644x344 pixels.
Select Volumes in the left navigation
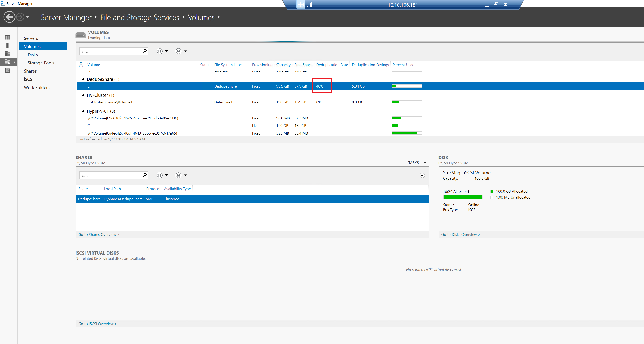[43, 46]
